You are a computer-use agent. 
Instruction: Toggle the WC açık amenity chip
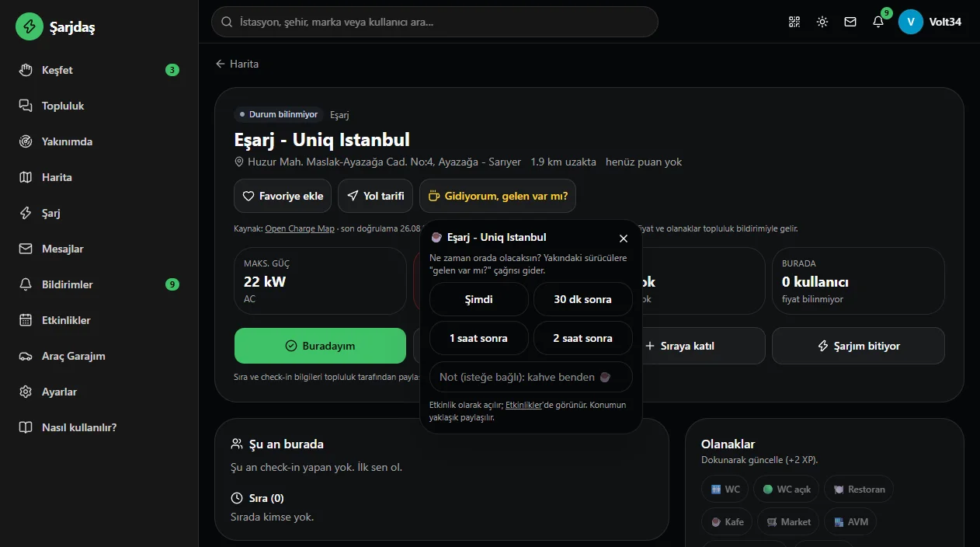tap(787, 490)
